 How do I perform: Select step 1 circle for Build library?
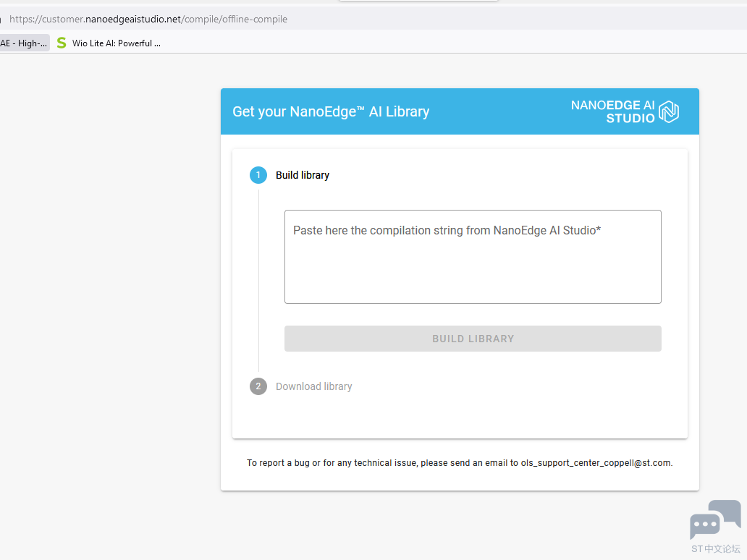(x=258, y=175)
